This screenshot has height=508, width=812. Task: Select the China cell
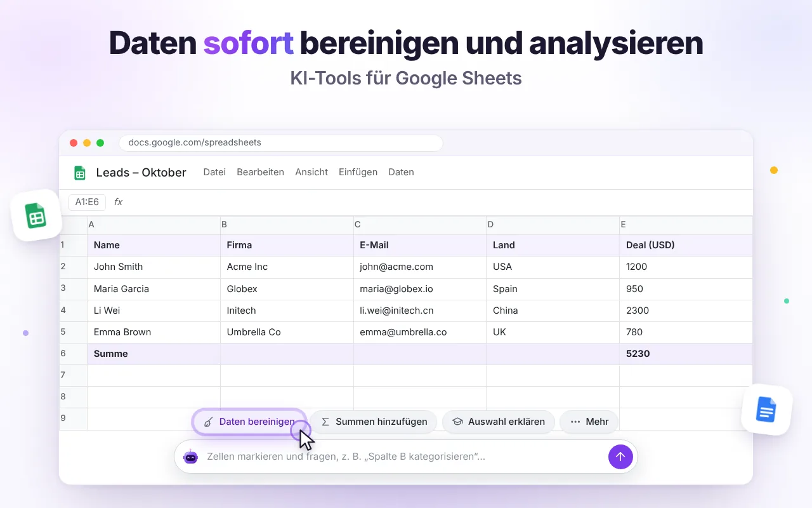click(x=553, y=311)
